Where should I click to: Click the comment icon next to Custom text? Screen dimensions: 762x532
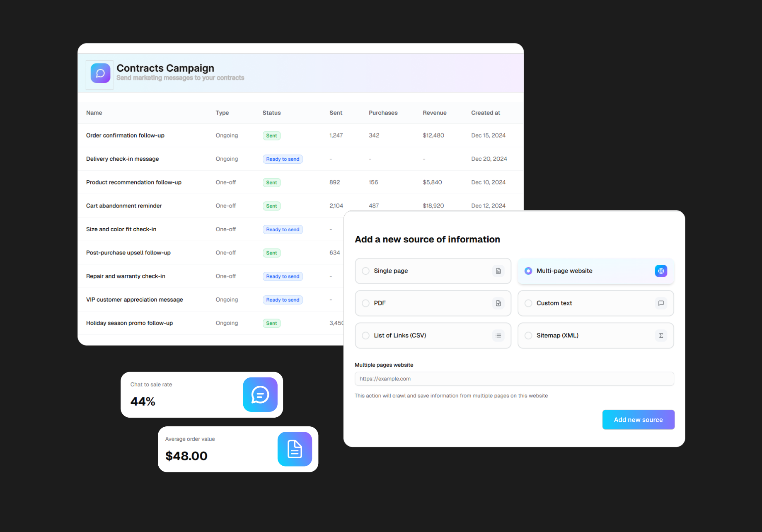click(x=661, y=303)
